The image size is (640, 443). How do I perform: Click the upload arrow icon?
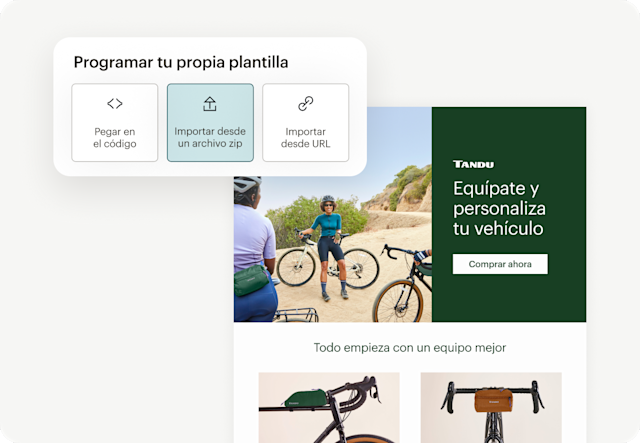210,104
